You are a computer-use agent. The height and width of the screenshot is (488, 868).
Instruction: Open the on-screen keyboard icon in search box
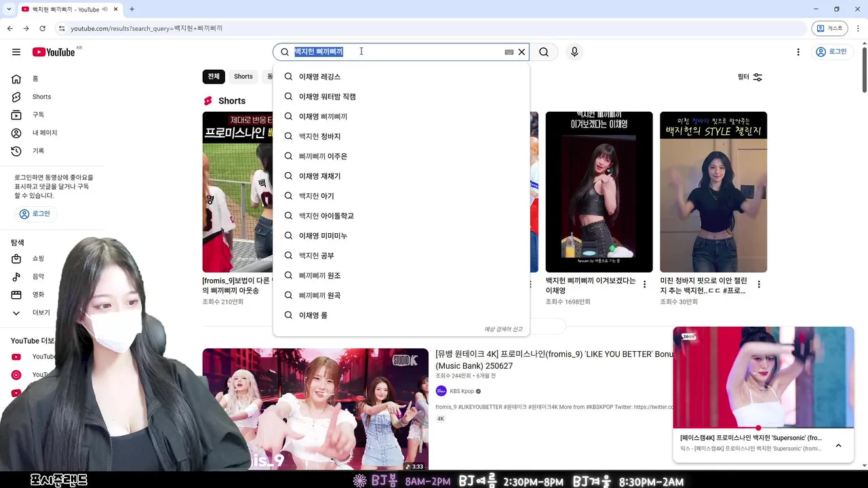[509, 52]
